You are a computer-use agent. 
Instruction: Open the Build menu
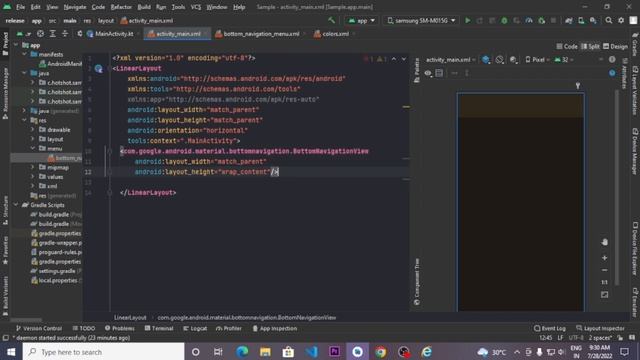(144, 7)
